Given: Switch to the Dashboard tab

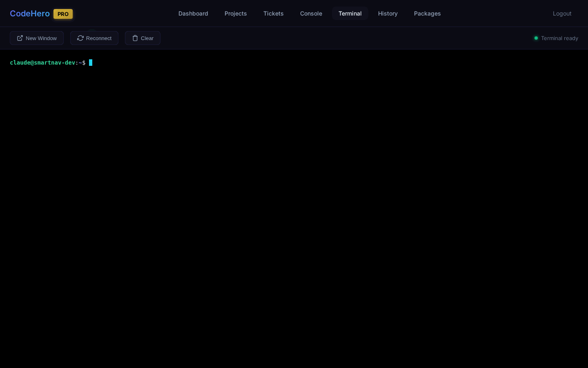Looking at the screenshot, I should coord(193,13).
